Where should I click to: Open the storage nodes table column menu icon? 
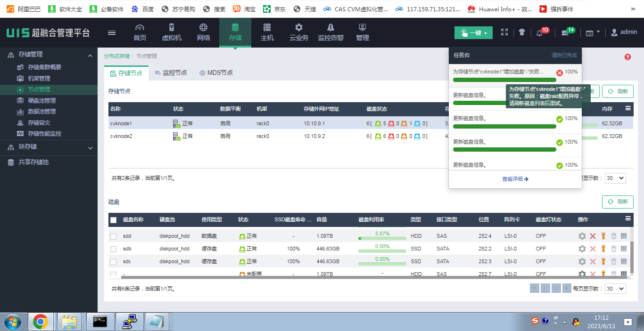628,108
